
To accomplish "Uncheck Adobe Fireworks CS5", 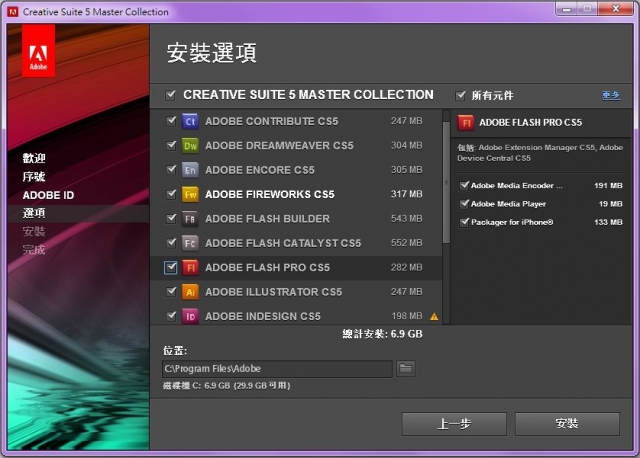I will pyautogui.click(x=171, y=194).
